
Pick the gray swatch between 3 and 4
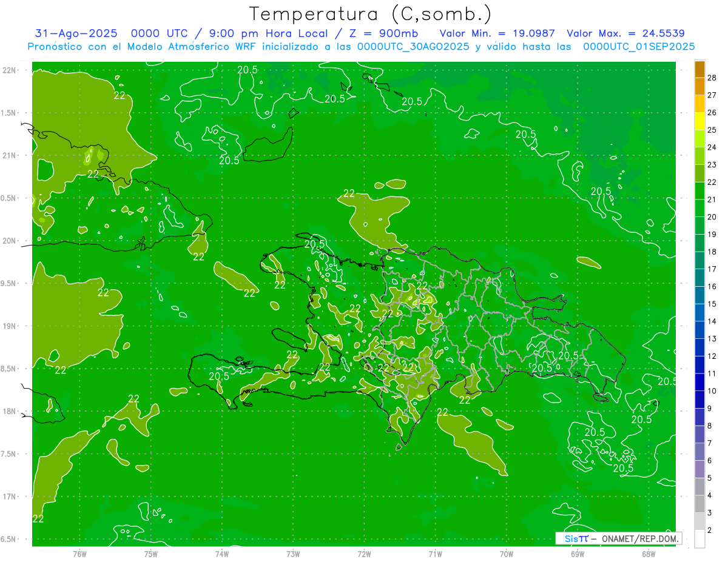pyautogui.click(x=699, y=504)
